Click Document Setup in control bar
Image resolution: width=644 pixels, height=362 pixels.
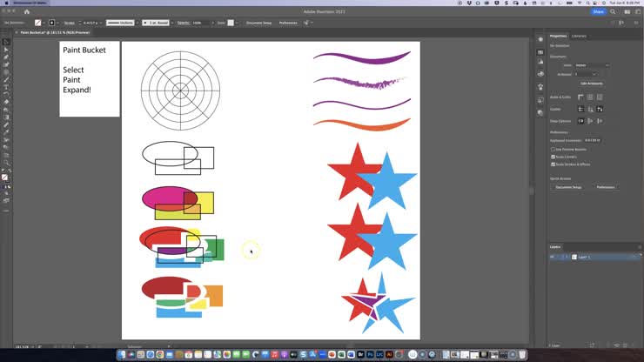tap(258, 23)
